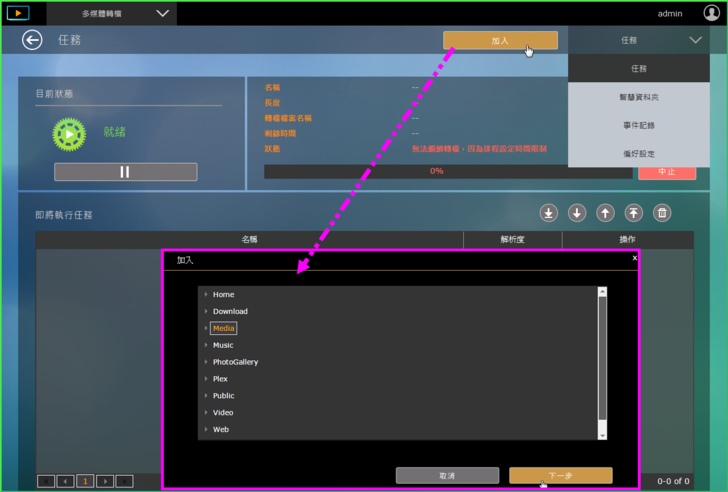Select 智慧資料夾 menu entry
This screenshot has width=728, height=492.
(x=639, y=97)
